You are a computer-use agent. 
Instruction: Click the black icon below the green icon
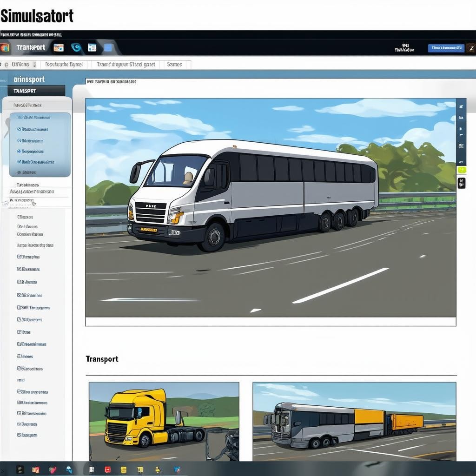461,184
